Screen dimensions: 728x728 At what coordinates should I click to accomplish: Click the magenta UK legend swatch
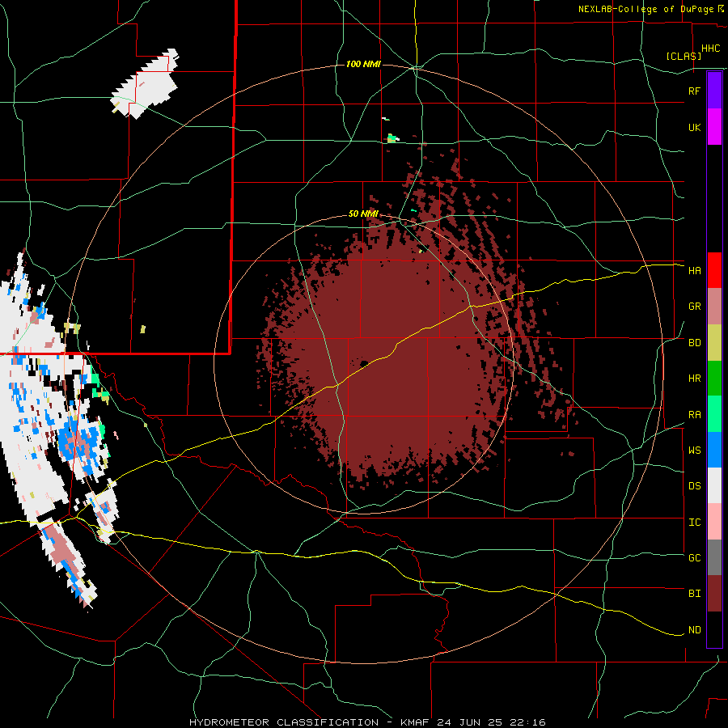(x=714, y=127)
